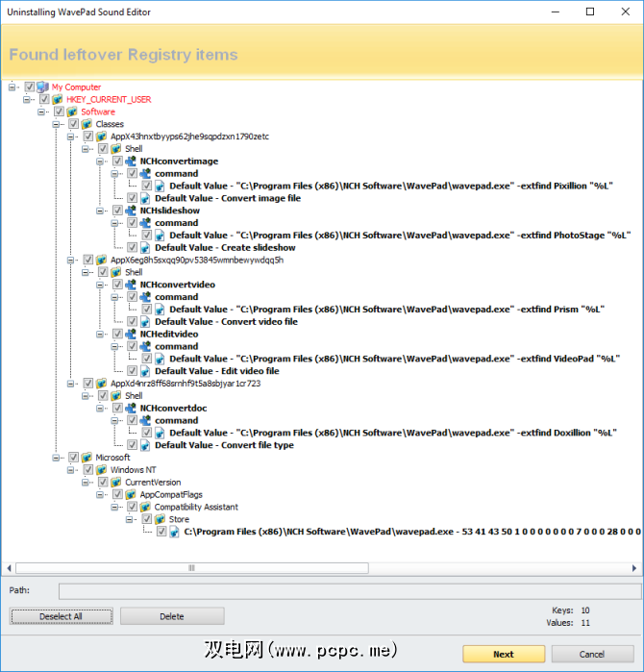The width and height of the screenshot is (644, 672).
Task: Click the scroll right arrow
Action: coord(634,568)
